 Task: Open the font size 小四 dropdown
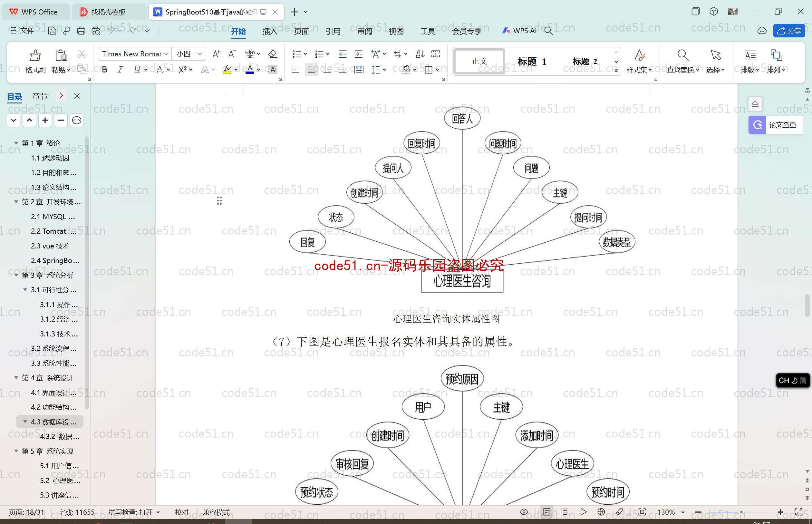tap(200, 54)
